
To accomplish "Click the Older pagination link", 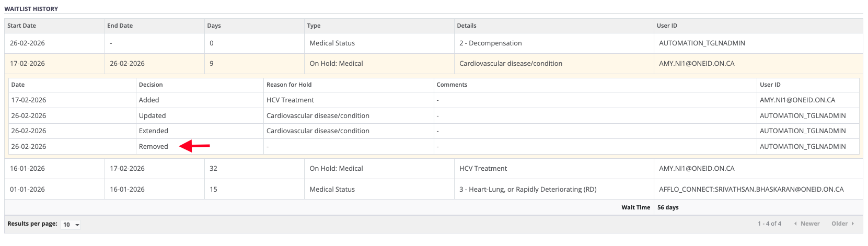I will (839, 224).
